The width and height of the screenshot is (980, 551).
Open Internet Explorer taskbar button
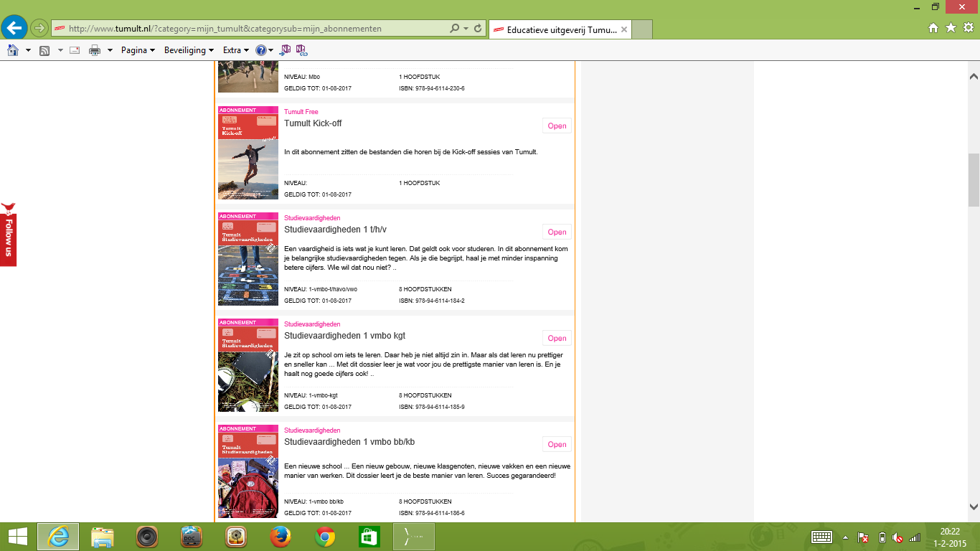tap(58, 537)
